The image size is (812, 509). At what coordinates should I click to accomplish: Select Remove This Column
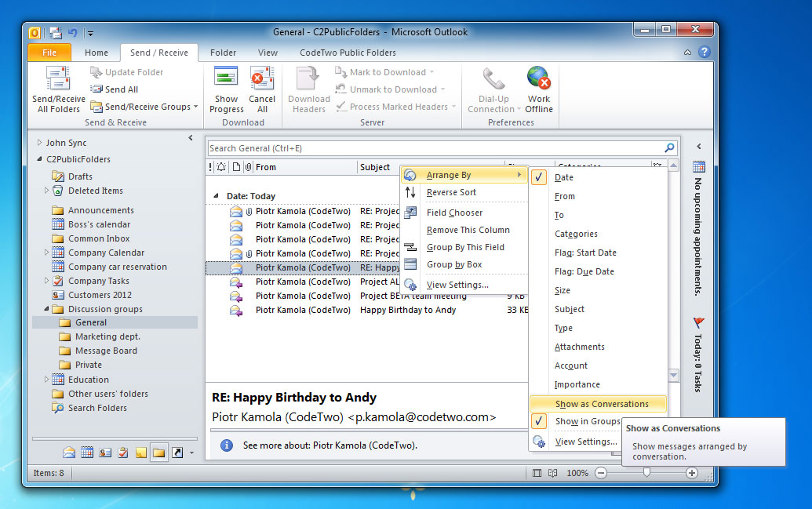[x=468, y=230]
